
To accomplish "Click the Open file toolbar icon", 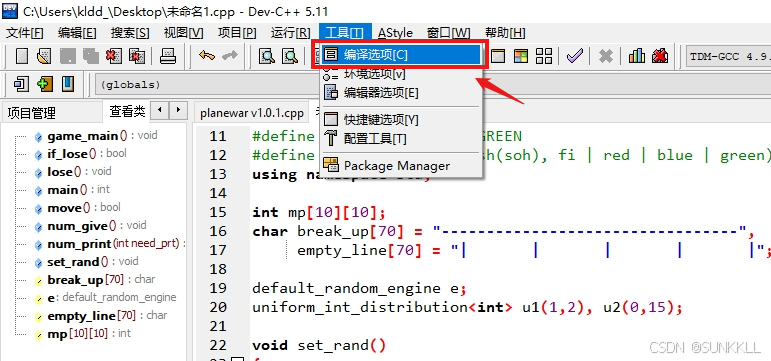I will 44,56.
